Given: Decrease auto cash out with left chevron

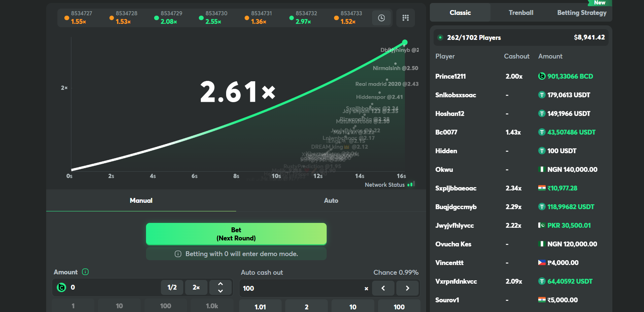Looking at the screenshot, I should coord(383,288).
